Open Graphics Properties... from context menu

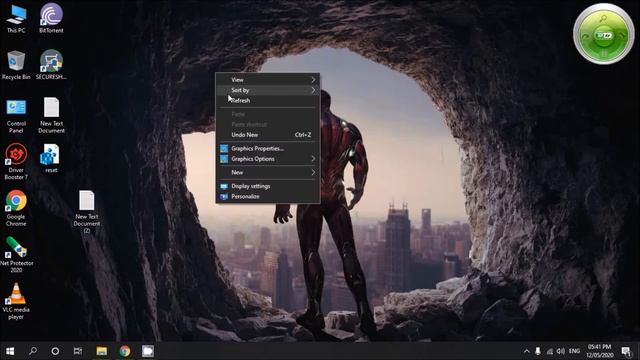268,148
